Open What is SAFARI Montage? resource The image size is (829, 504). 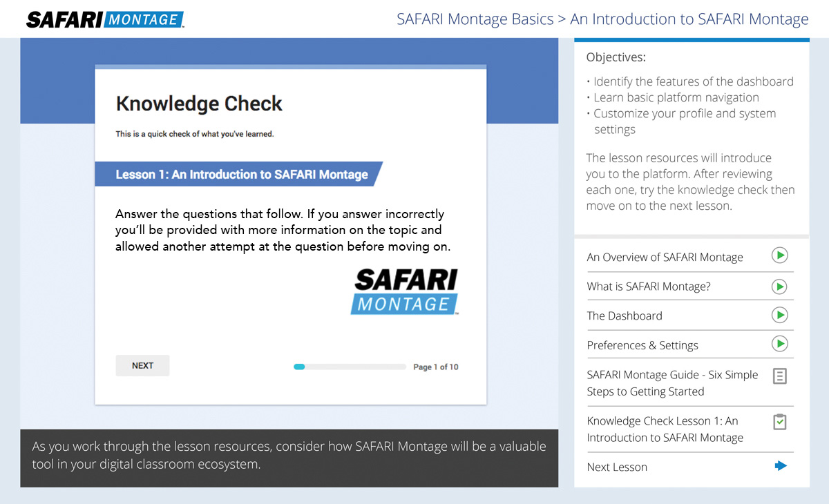click(649, 287)
